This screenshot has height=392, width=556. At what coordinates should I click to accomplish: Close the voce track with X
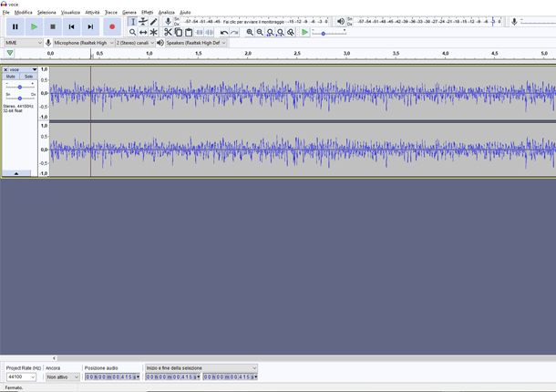[x=5, y=69]
